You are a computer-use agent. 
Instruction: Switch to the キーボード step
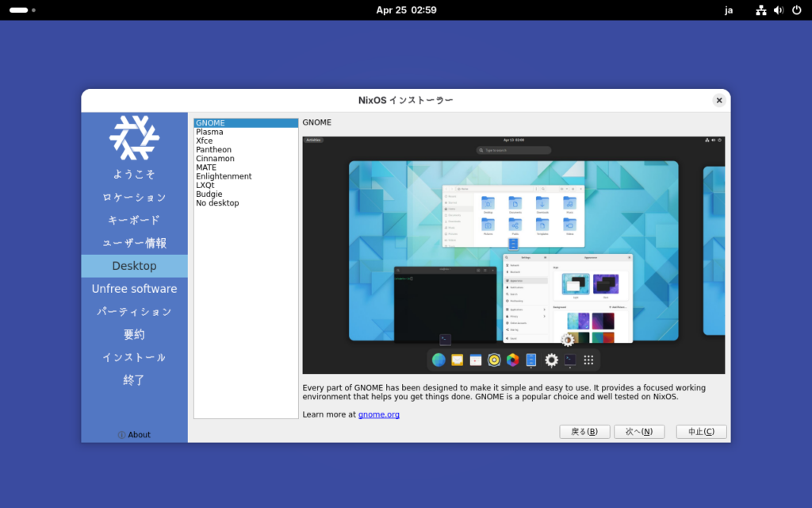pos(134,220)
